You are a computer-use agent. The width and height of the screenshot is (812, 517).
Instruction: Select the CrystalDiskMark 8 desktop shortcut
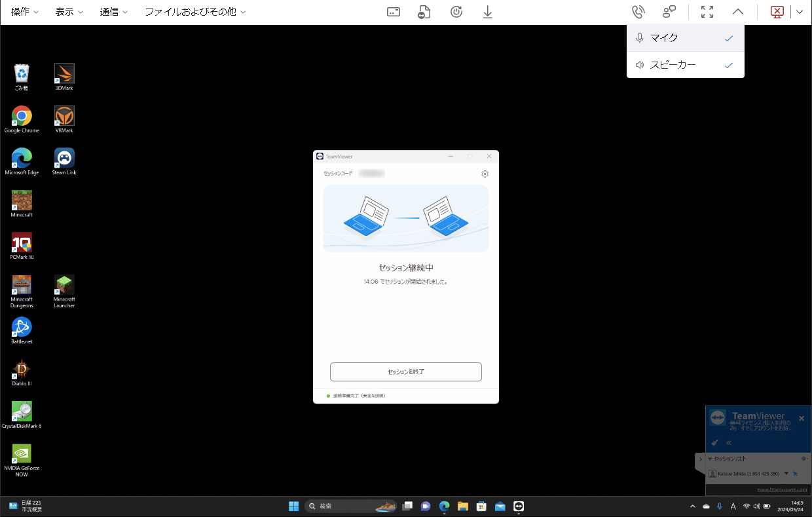22,415
